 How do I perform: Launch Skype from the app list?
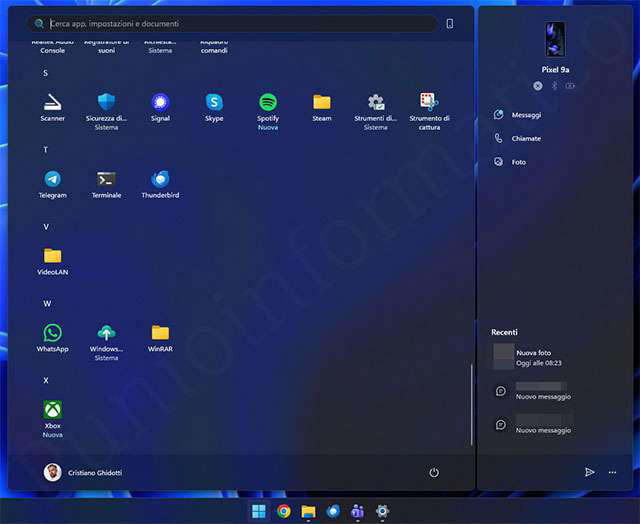pos(214,108)
